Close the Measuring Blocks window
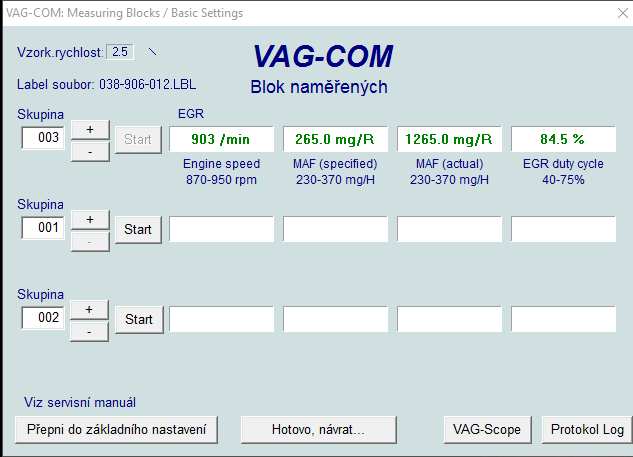633x457 pixels. click(x=623, y=13)
